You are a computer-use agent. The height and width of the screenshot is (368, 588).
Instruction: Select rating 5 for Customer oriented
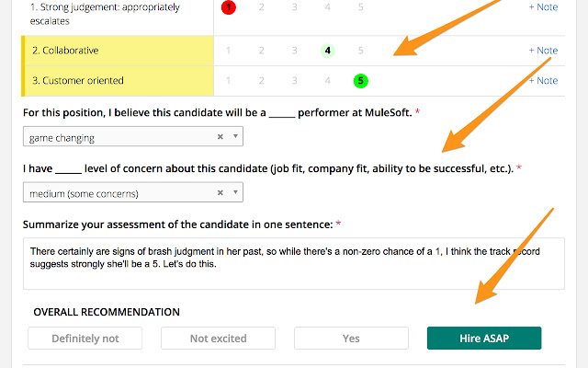point(361,81)
